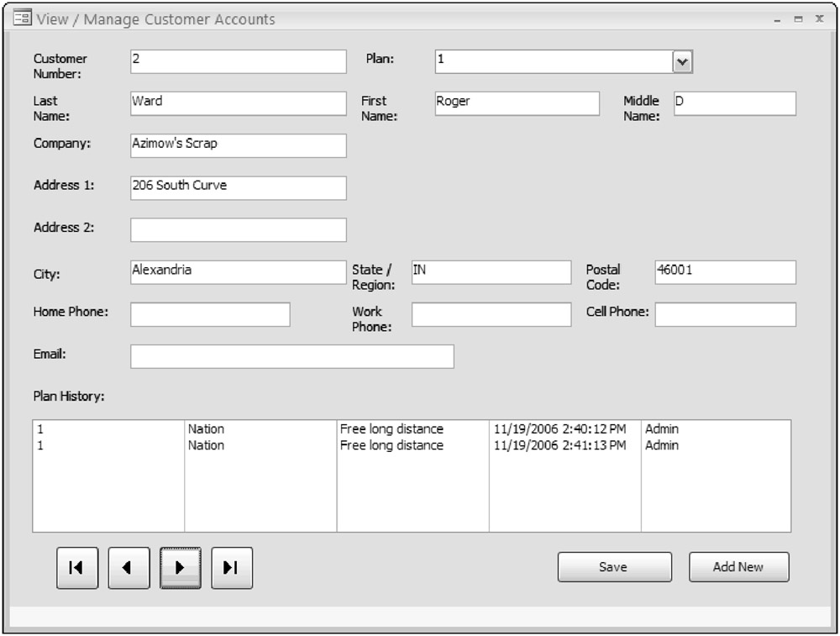Maximize the Customer Accounts window
The width and height of the screenshot is (840, 636).
(799, 19)
